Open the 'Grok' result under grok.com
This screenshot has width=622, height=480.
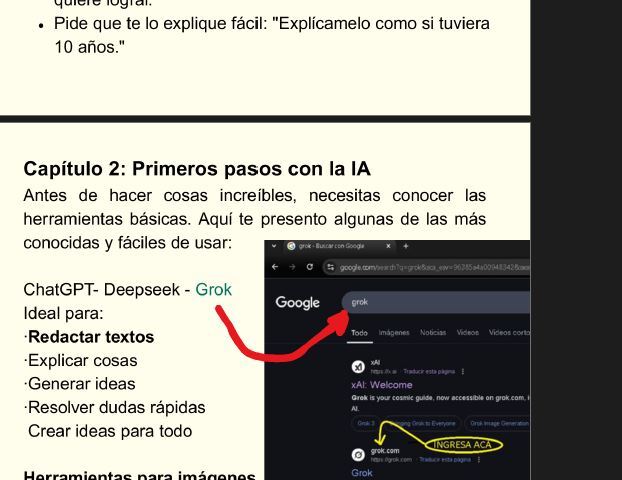tap(362, 473)
